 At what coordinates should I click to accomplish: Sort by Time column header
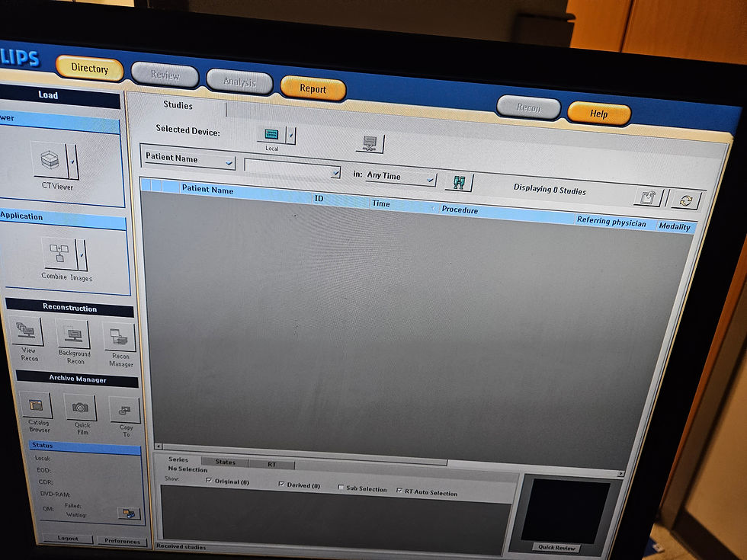pos(404,204)
